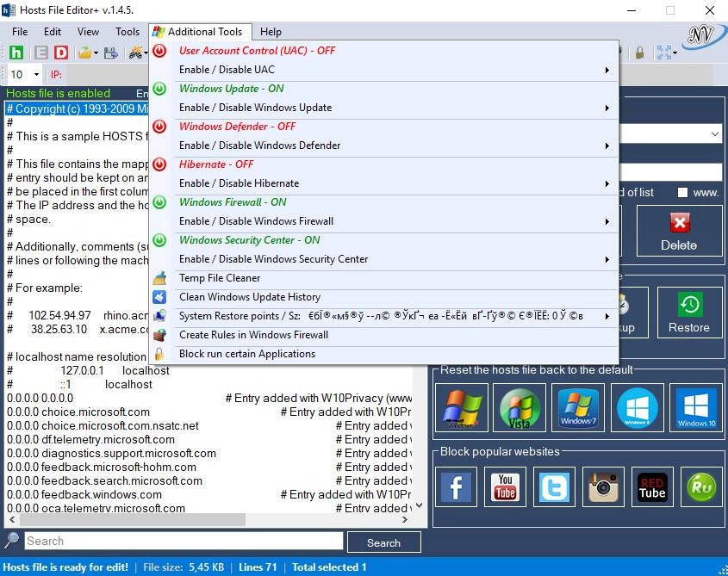
Task: Click the down arrow of vertical scrollbar
Action: (419, 505)
